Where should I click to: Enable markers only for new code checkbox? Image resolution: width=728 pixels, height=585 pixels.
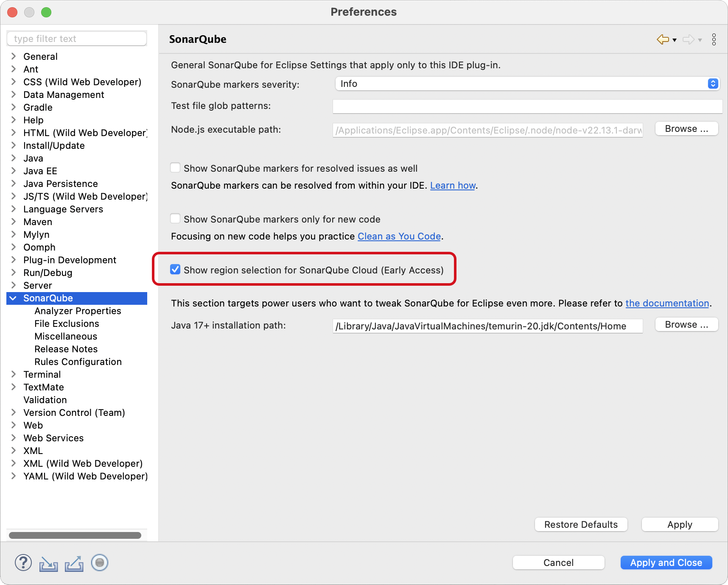click(x=175, y=219)
